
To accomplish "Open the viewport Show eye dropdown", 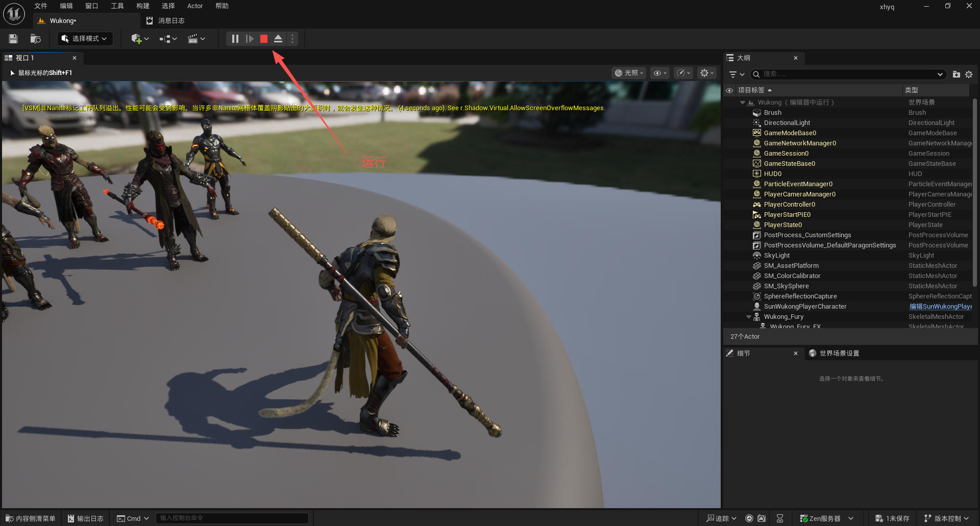I will [660, 73].
